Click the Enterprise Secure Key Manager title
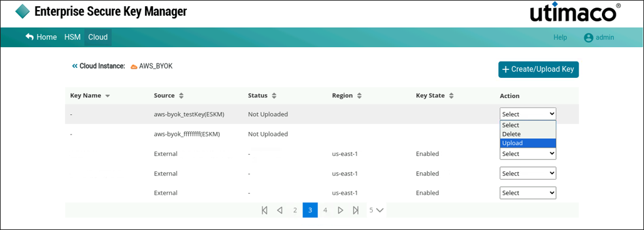Screen dimensions: 644x230 (110, 11)
